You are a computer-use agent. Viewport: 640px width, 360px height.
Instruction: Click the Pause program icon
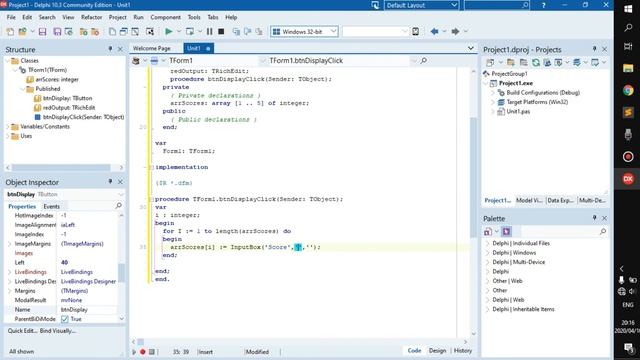click(209, 31)
